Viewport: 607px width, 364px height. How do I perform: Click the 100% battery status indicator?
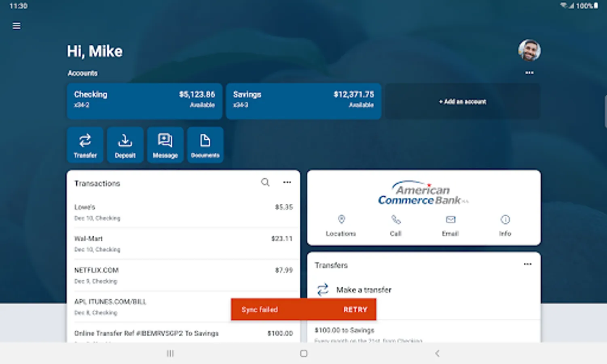pos(587,6)
